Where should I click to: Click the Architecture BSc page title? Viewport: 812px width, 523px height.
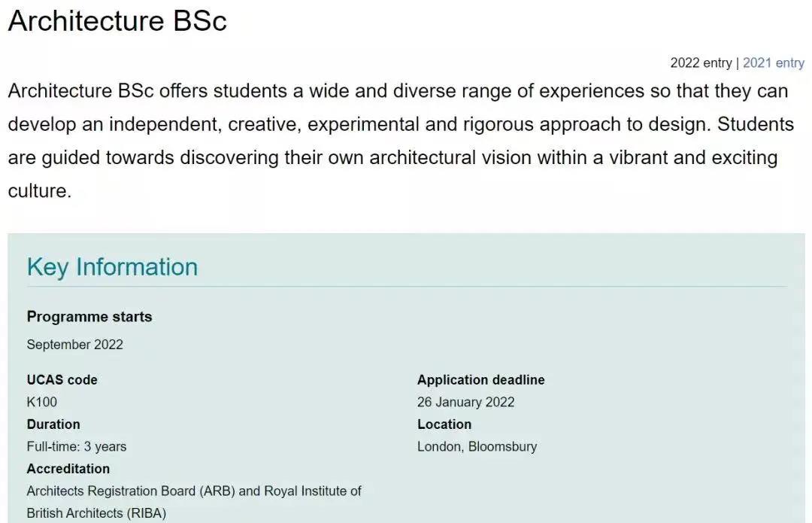[x=117, y=21]
